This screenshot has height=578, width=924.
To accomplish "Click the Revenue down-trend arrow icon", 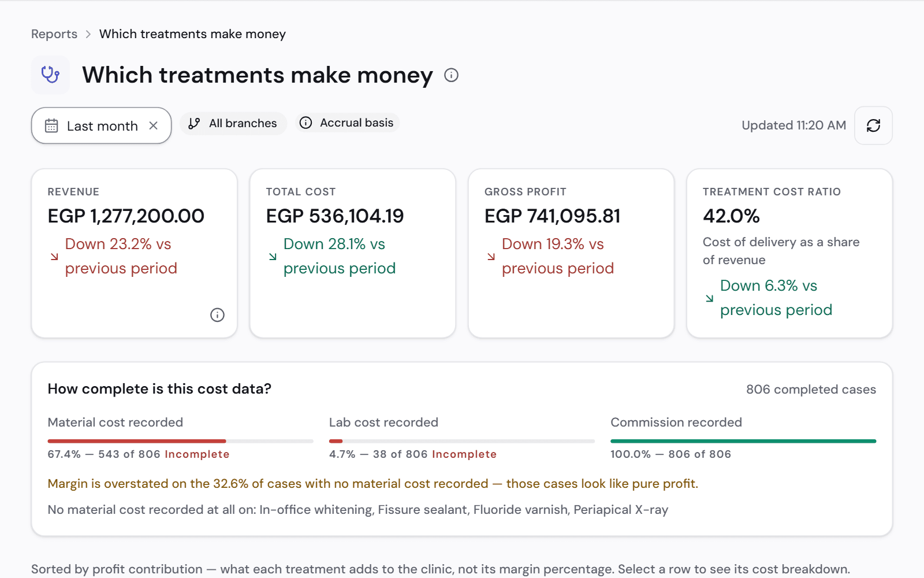I will (x=54, y=257).
